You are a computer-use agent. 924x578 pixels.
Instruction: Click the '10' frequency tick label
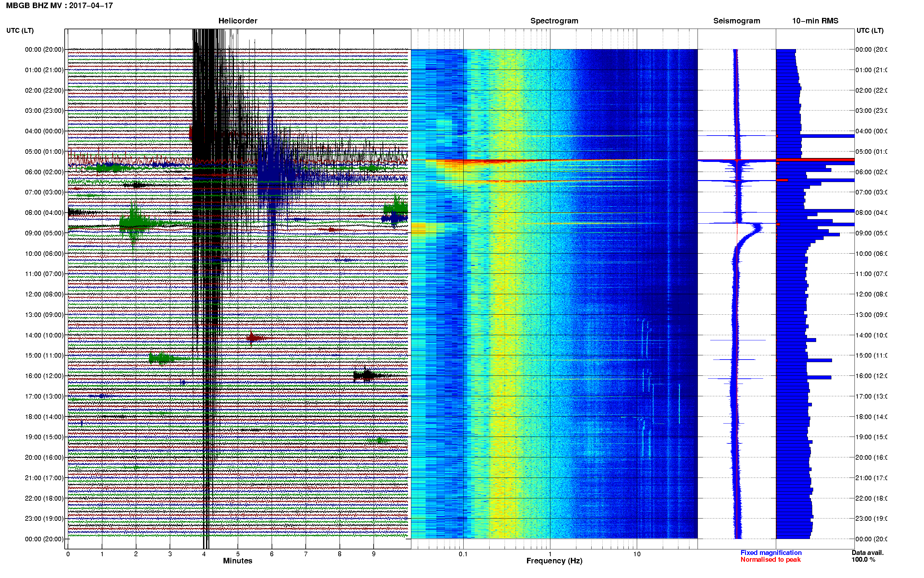(637, 554)
